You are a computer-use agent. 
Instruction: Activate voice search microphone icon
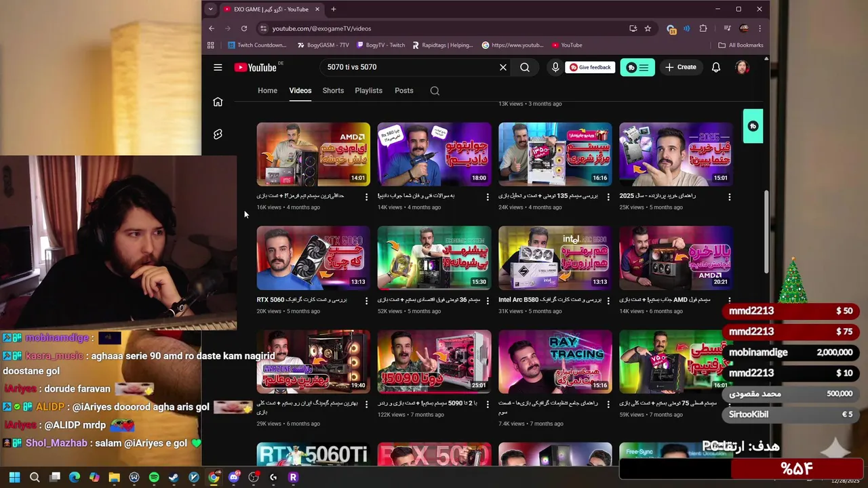tap(555, 67)
